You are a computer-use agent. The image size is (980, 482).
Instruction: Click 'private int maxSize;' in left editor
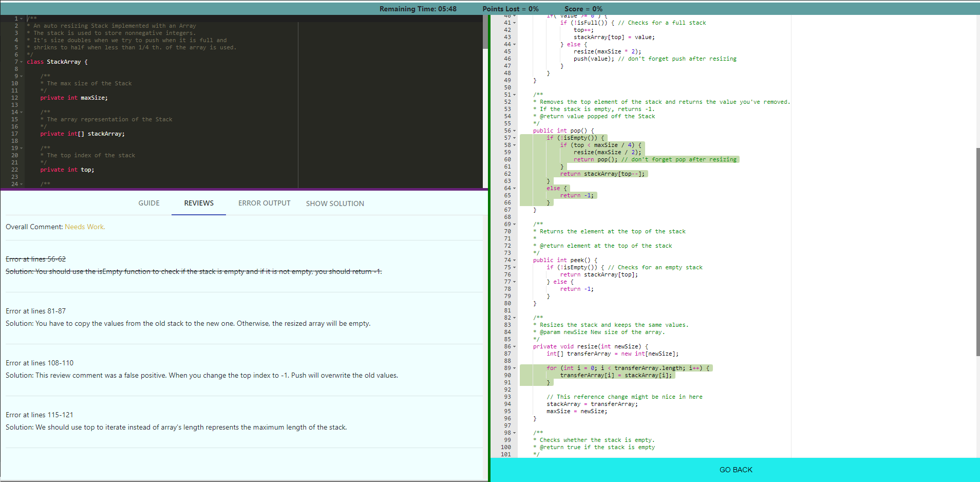pyautogui.click(x=74, y=98)
